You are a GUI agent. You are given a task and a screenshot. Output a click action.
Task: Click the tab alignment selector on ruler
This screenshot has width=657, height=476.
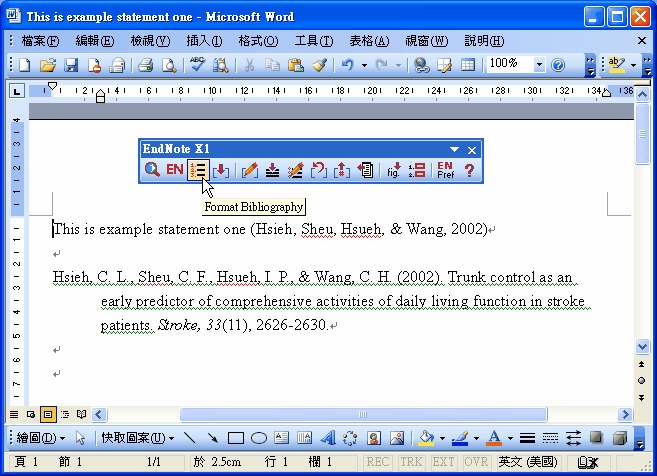pos(17,91)
